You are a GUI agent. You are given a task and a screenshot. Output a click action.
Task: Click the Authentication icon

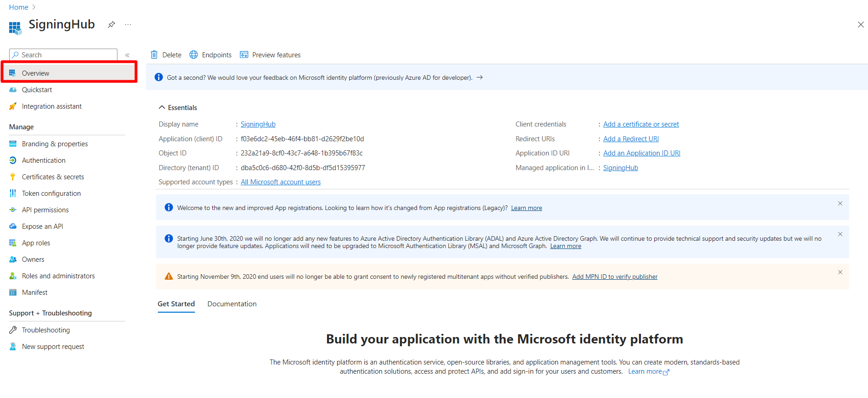[13, 160]
